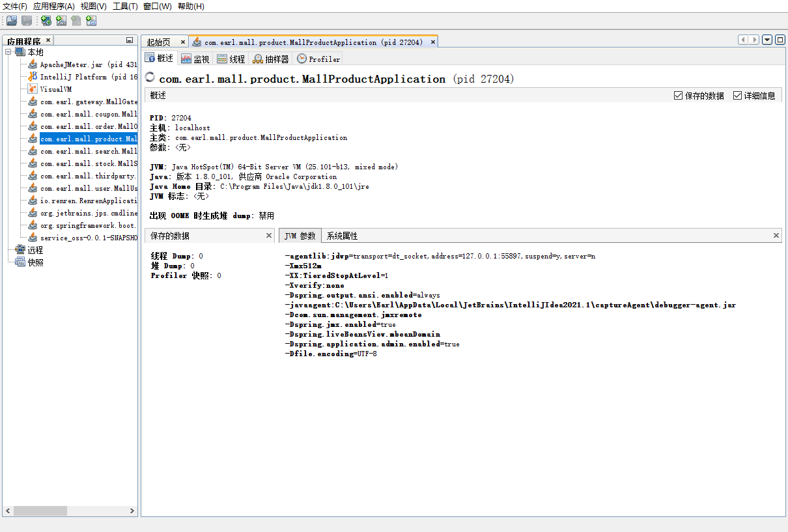
Task: Open the 文件(F) menu
Action: 15,7
